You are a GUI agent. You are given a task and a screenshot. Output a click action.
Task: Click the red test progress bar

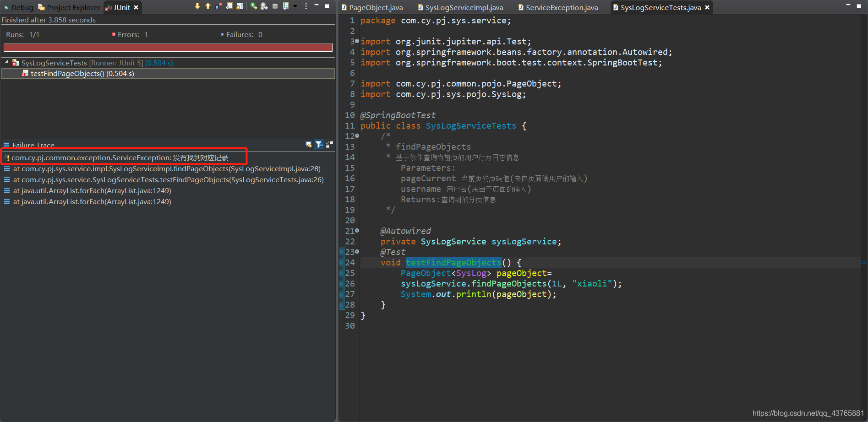pyautogui.click(x=168, y=48)
